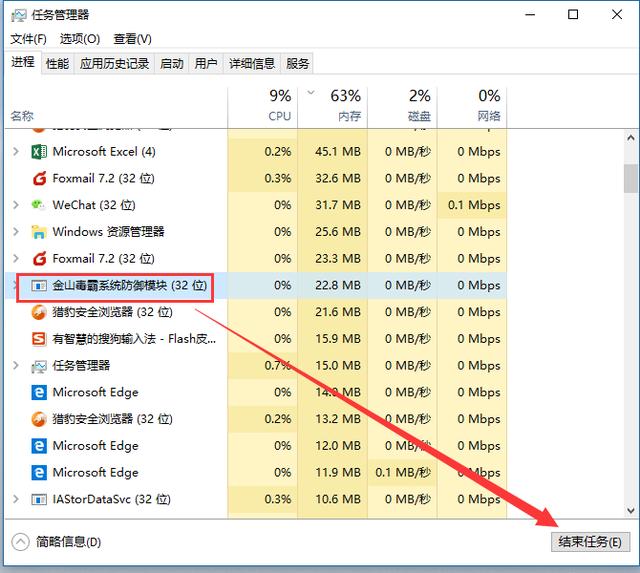Click the 简略信息(D) link
This screenshot has width=640, height=573.
(x=68, y=542)
